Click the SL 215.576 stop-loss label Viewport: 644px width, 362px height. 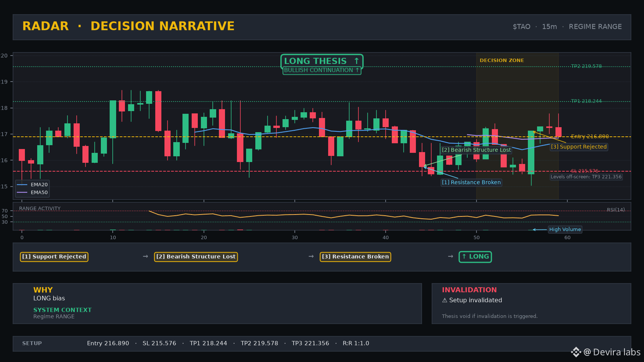click(585, 171)
